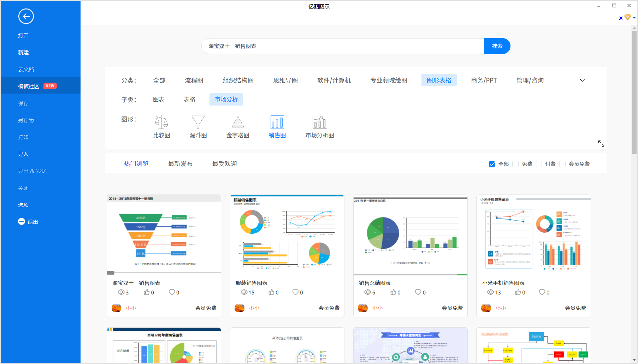Open 百可公司年度销售图表 thumbnail
Viewport: 638px width, 364px height.
pos(164,345)
